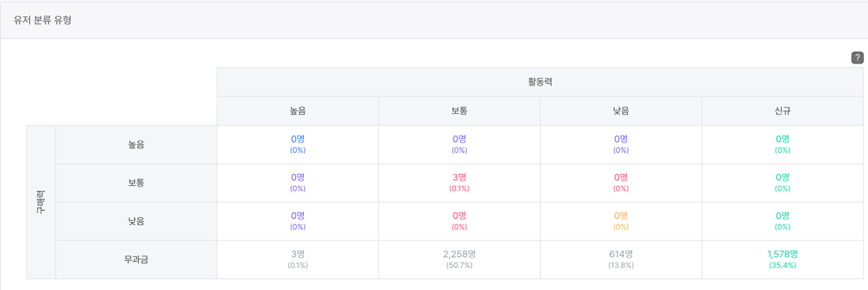Select the 활동력 header cell
Image resolution: width=868 pixels, height=290 pixels.
(540, 82)
